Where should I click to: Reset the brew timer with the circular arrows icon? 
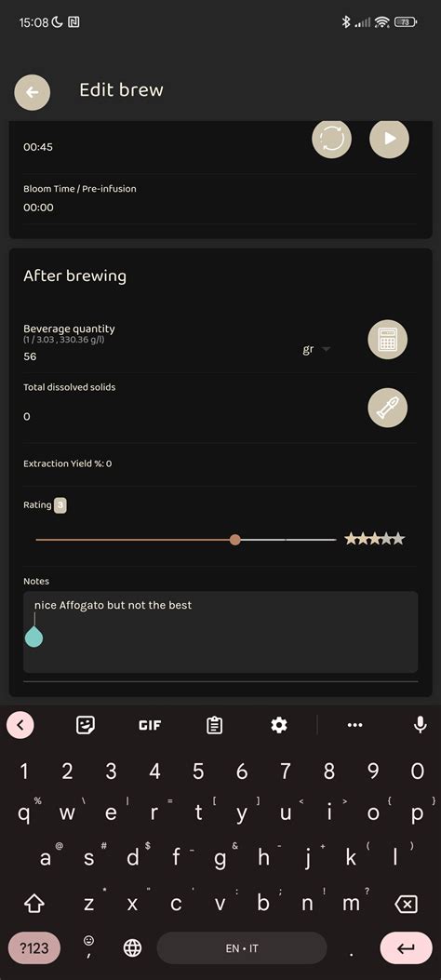[x=332, y=138]
